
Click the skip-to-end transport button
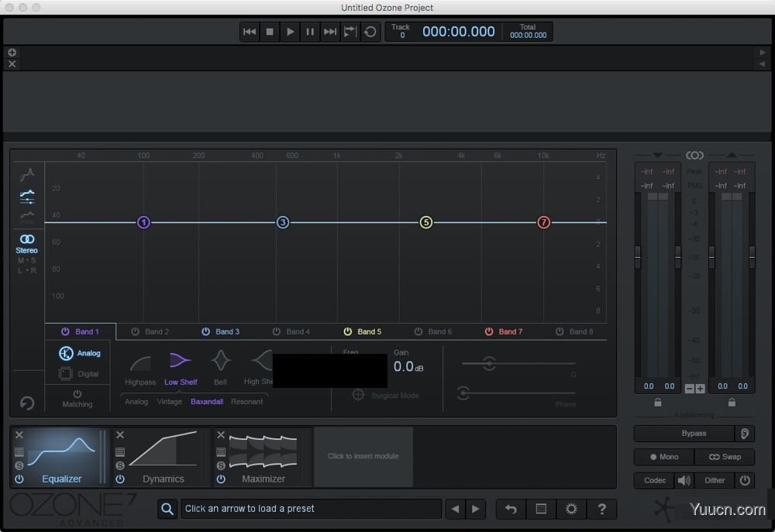tap(329, 32)
